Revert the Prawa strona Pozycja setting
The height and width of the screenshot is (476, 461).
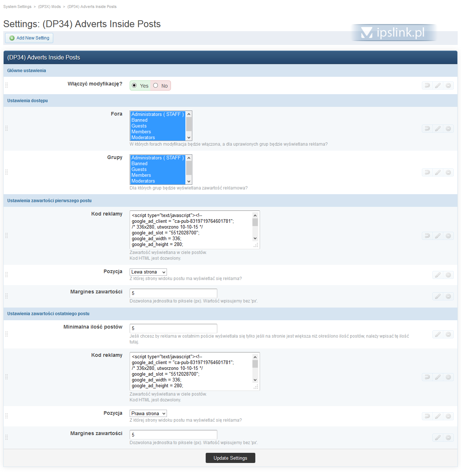[x=427, y=416]
